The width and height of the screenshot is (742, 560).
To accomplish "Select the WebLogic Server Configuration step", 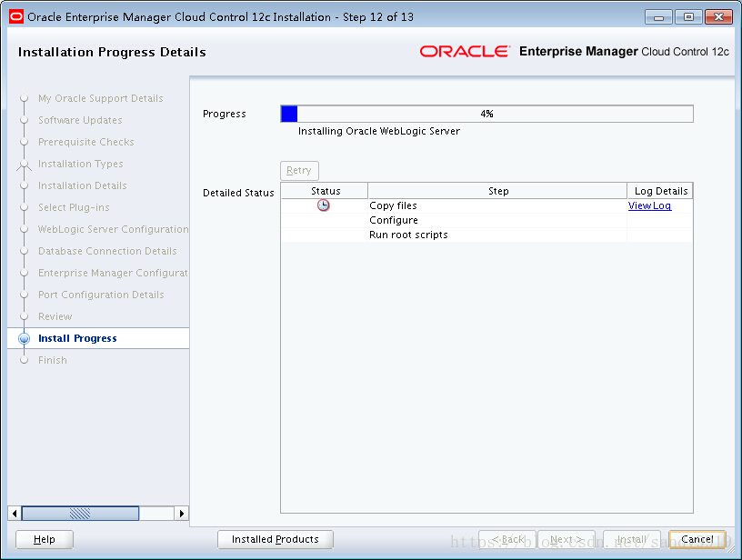I will point(113,229).
